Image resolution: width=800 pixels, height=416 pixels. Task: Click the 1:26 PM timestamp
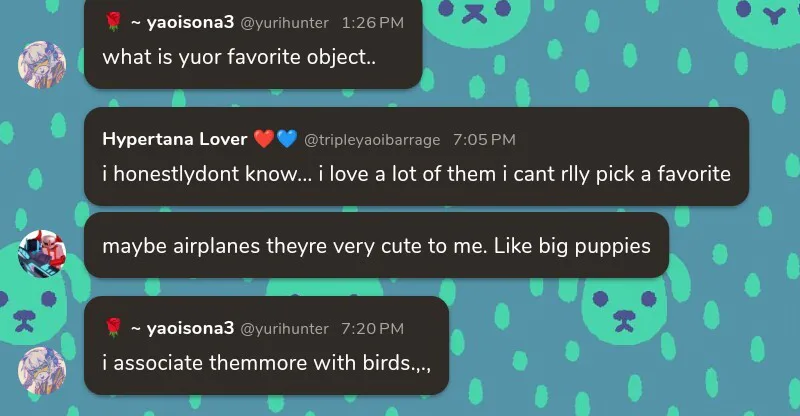pos(373,22)
